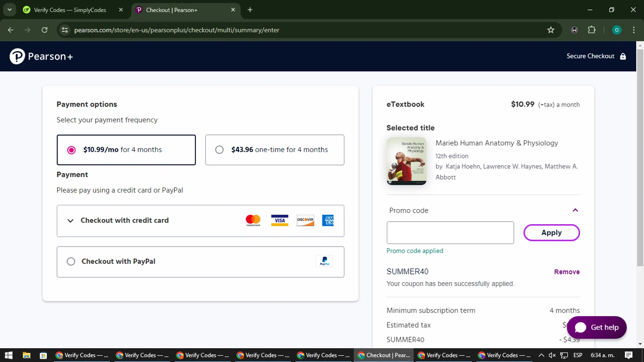Expand Checkout with credit card
This screenshot has width=644, height=362.
[x=200, y=221]
